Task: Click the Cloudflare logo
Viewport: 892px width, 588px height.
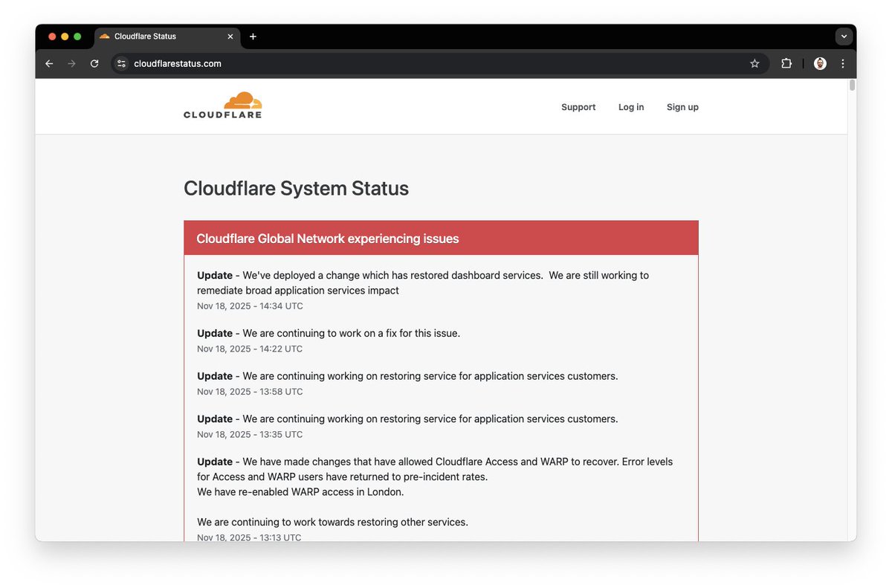Action: tap(222, 105)
